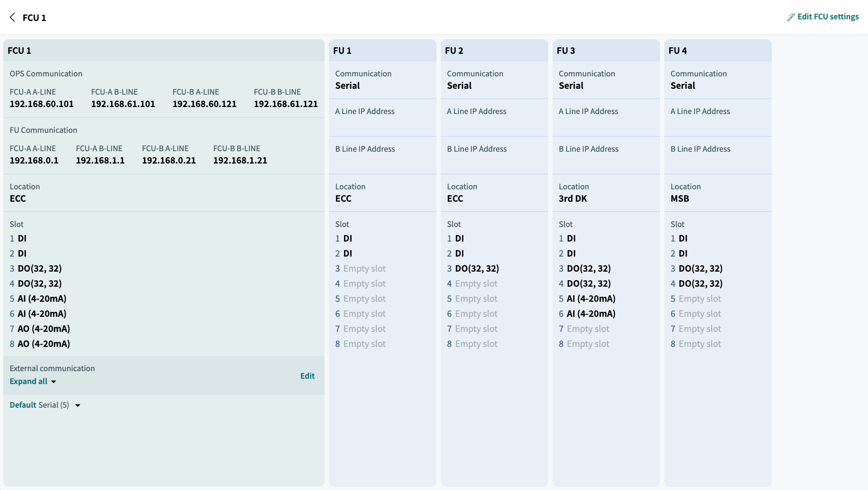Image resolution: width=868 pixels, height=490 pixels.
Task: Click FU 4 location MSB
Action: (x=680, y=198)
